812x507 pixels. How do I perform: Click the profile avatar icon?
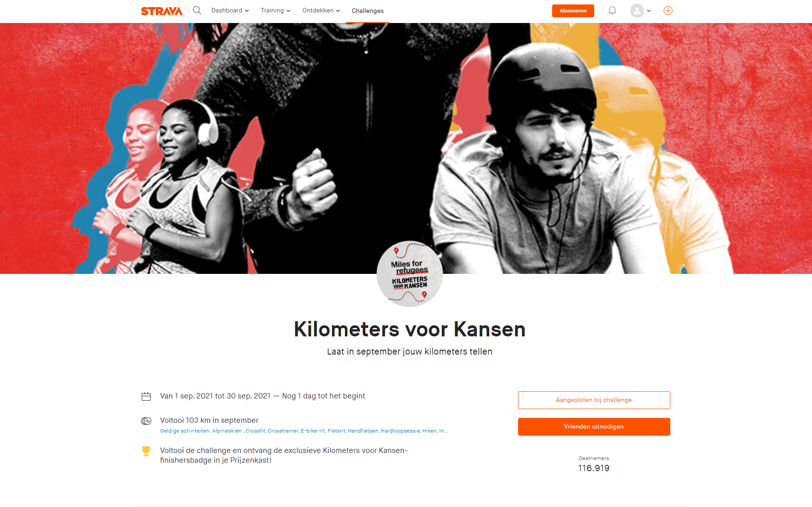pos(637,11)
